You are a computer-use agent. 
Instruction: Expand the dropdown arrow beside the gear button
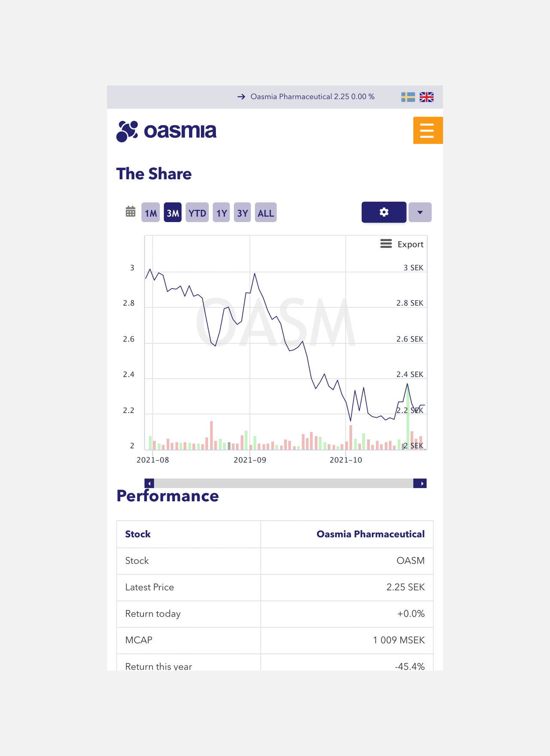[420, 212]
